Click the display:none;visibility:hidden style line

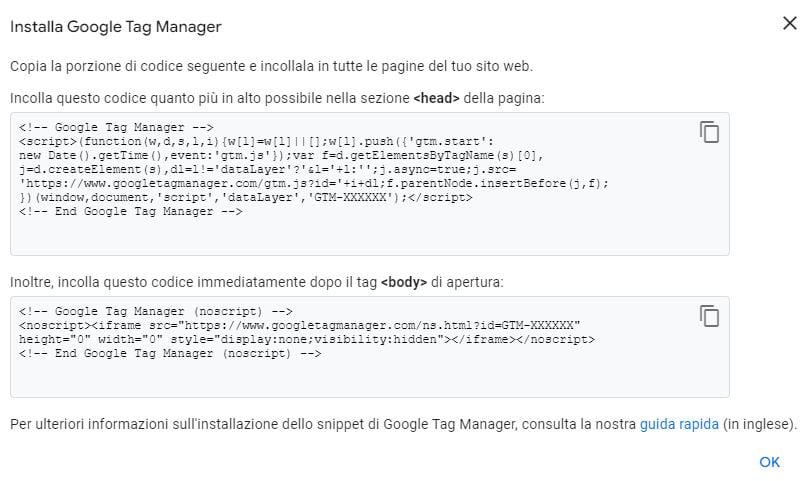tap(307, 339)
